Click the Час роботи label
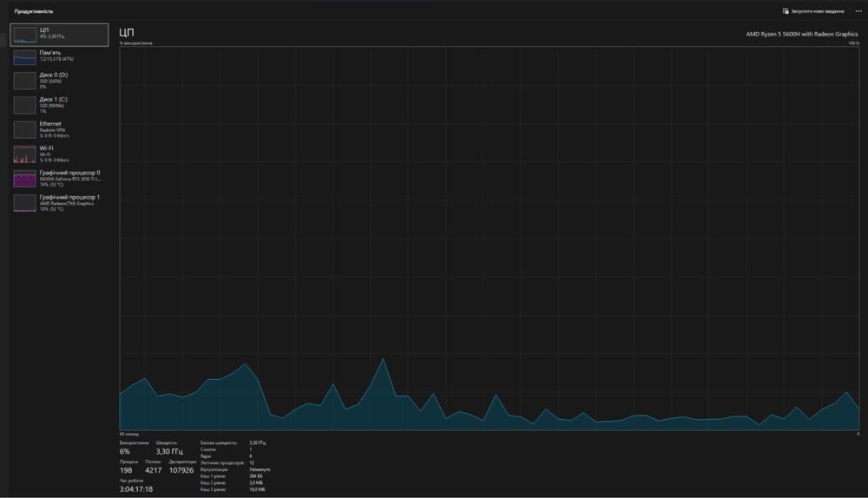Screen dimensions: 868x498 tap(131, 481)
